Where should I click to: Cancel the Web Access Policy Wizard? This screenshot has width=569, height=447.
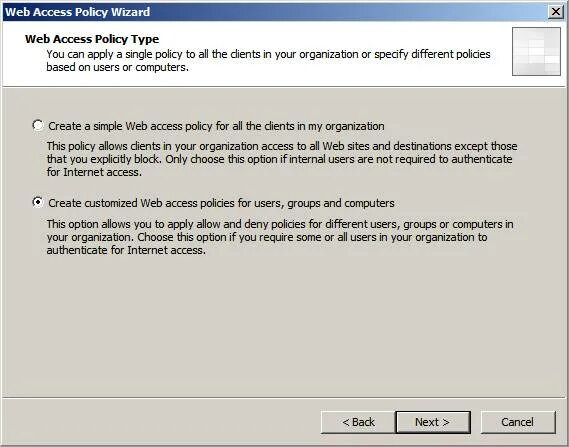pos(517,422)
